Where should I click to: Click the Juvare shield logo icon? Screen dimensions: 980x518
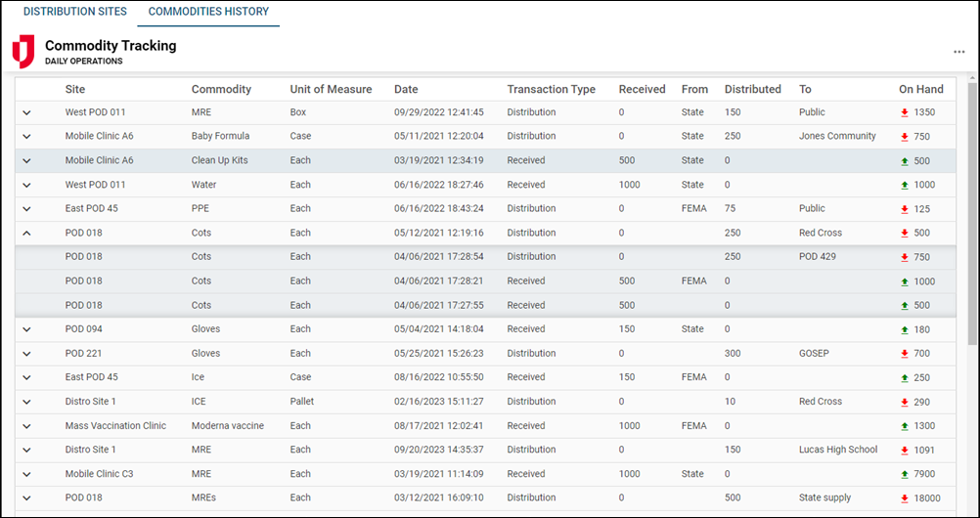(22, 51)
